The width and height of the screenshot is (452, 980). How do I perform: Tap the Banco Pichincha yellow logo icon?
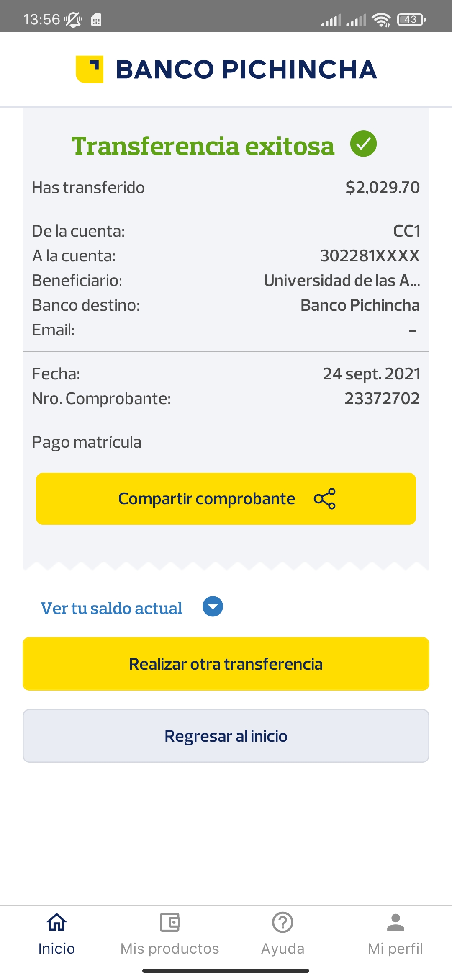(x=90, y=69)
